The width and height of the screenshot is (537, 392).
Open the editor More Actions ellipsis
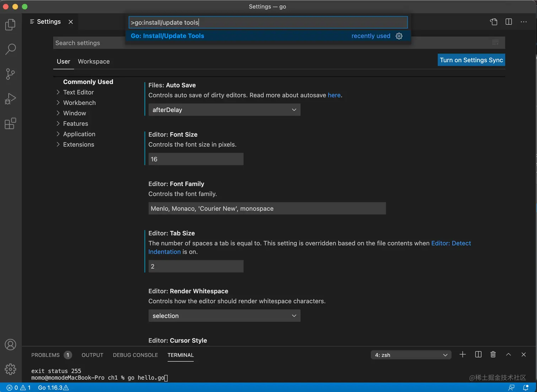pyautogui.click(x=524, y=22)
